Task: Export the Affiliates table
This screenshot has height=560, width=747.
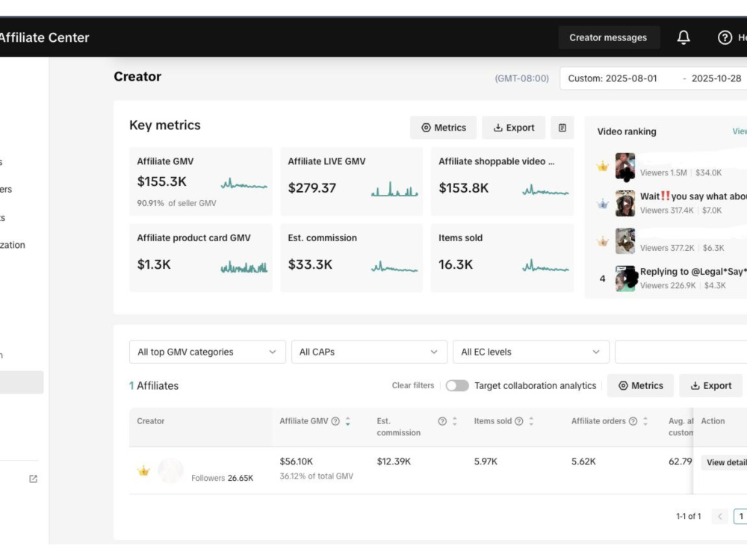Action: pyautogui.click(x=711, y=386)
